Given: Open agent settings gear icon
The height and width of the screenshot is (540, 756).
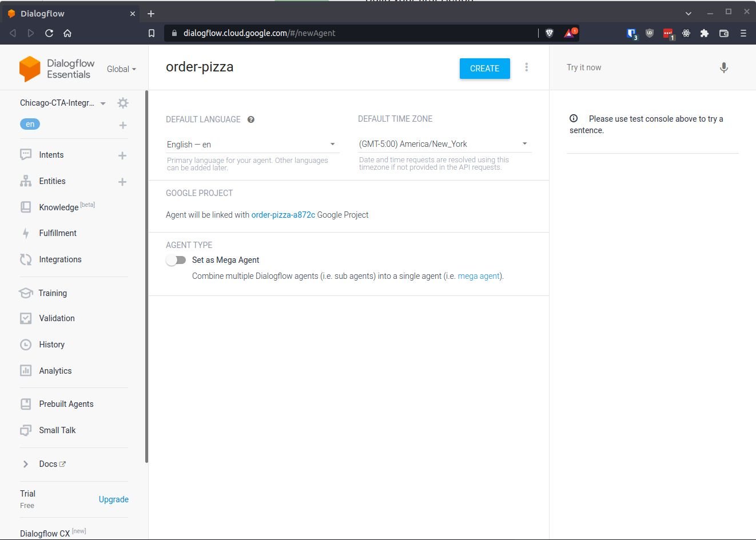Looking at the screenshot, I should point(123,103).
